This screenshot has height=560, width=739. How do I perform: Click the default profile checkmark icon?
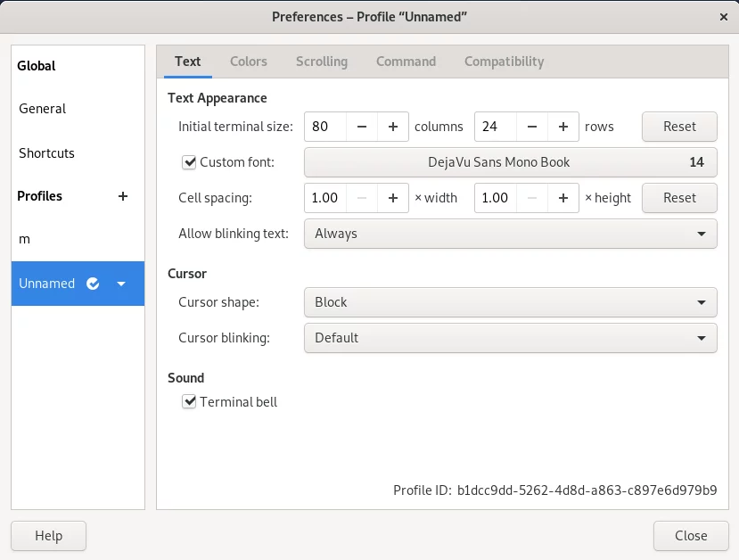[93, 284]
